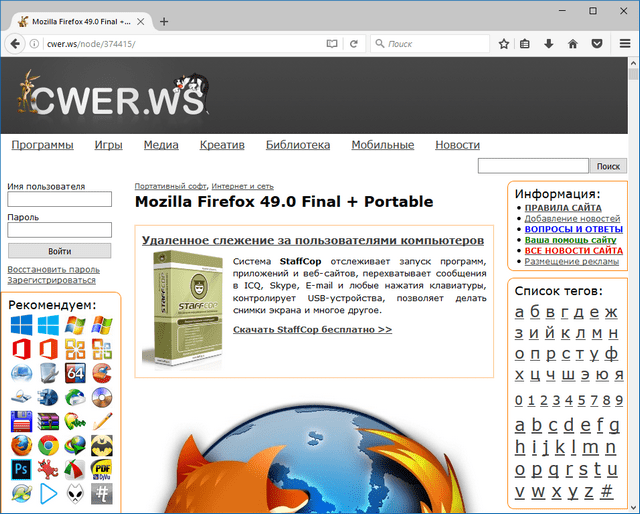This screenshot has width=640, height=514.
Task: Open the pencil icon in recommendations
Action: point(102,421)
